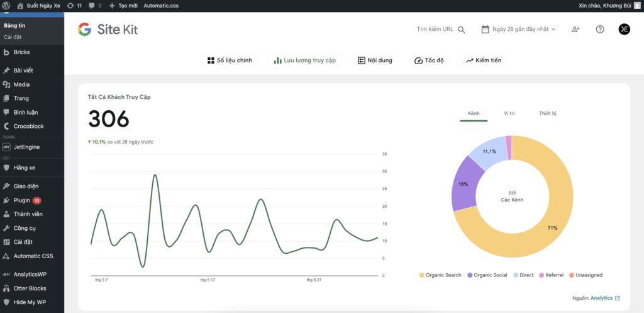
Task: Open comments bubble in admin bar
Action: [95, 6]
